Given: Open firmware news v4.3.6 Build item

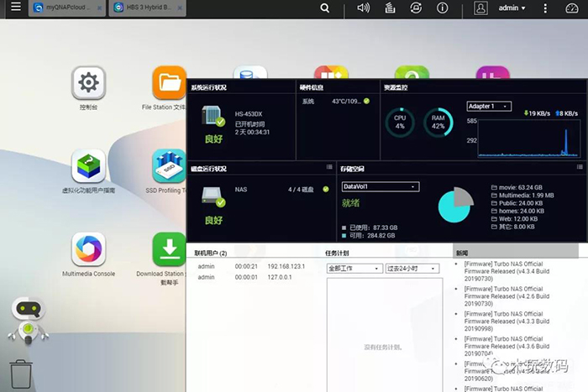Looking at the screenshot, I should pos(507,347).
